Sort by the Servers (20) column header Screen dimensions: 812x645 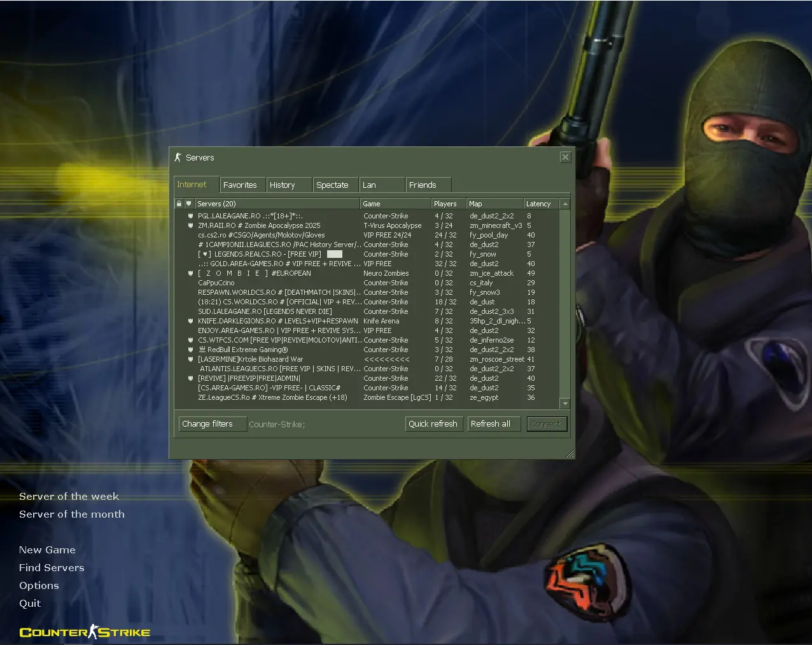click(277, 204)
